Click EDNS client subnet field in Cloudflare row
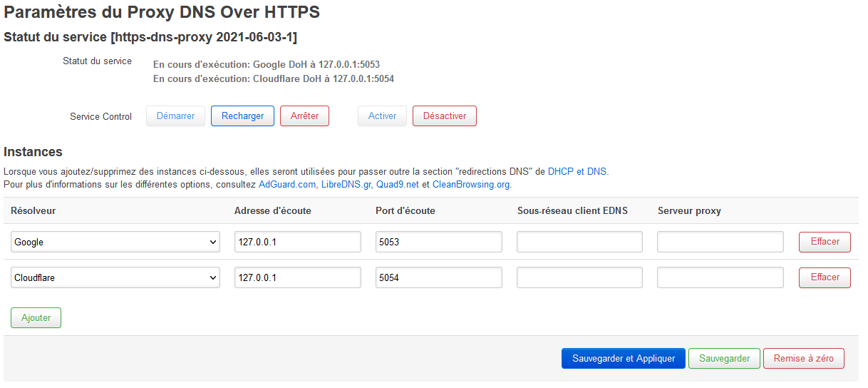 point(580,277)
